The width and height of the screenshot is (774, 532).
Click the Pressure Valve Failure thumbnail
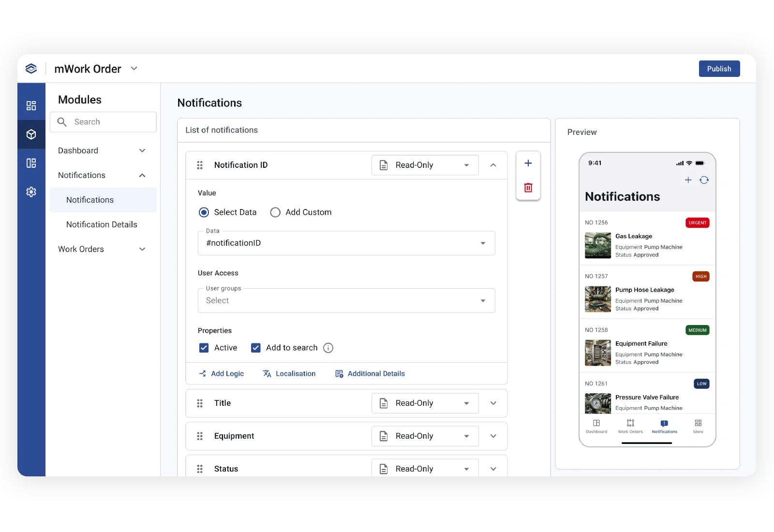point(598,403)
